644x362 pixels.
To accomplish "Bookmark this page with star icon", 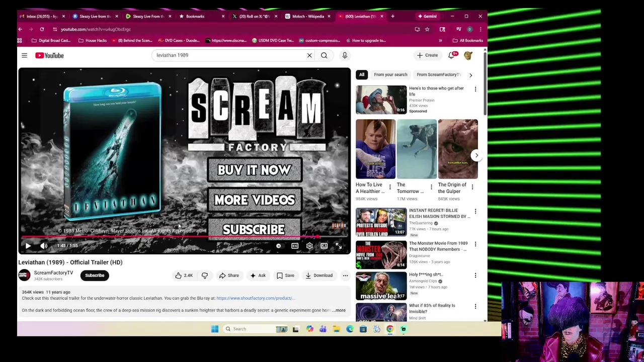I will coord(427,29).
